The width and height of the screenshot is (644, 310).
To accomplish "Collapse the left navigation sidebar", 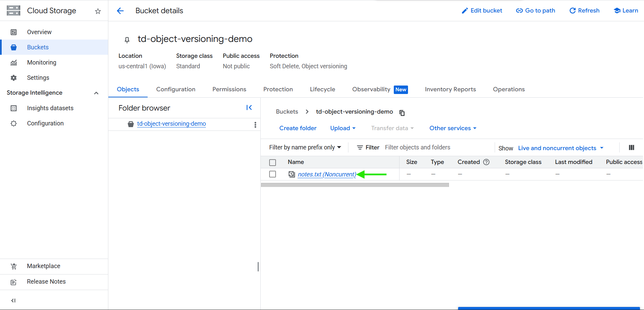I will 14,301.
